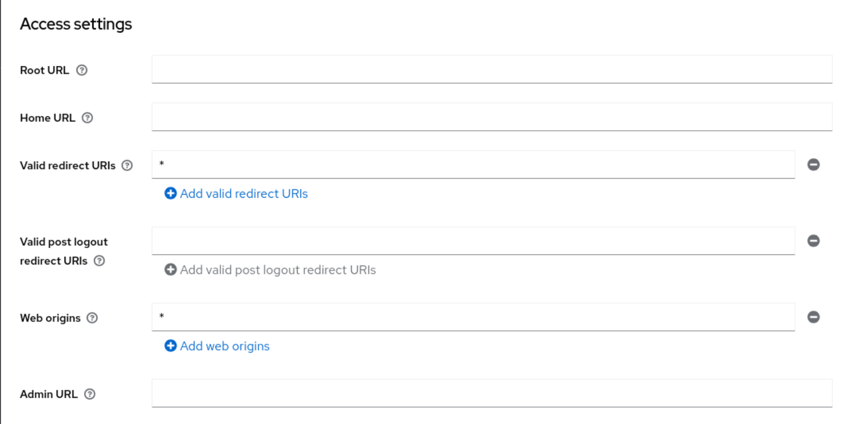
Task: Click the plus icon beside Add valid redirect URIs
Action: click(170, 194)
